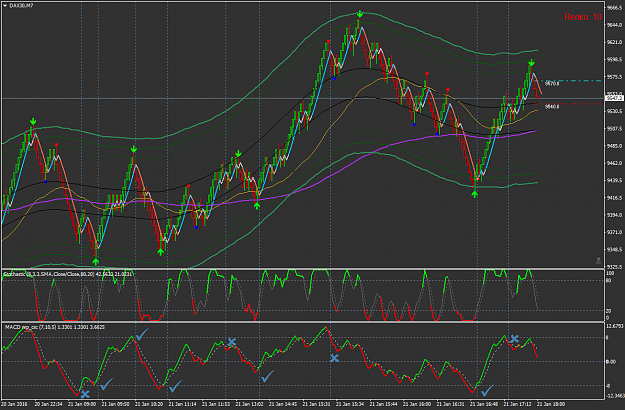The width and height of the screenshot is (625, 410).
Task: Click the 21 Jan 14:45 time label
Action: pos(283,404)
